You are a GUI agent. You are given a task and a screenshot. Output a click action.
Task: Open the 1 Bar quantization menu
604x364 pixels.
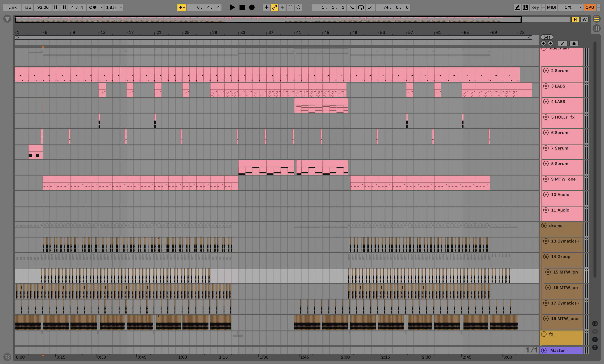(114, 7)
